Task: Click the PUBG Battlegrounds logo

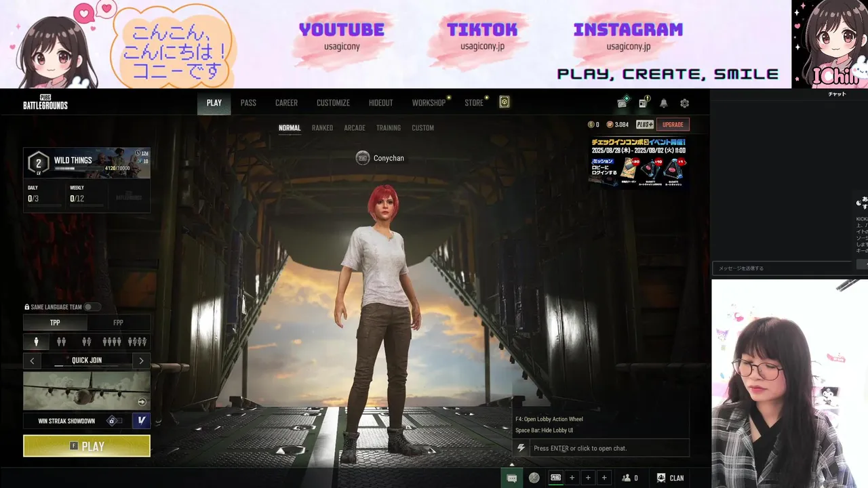Action: click(45, 102)
